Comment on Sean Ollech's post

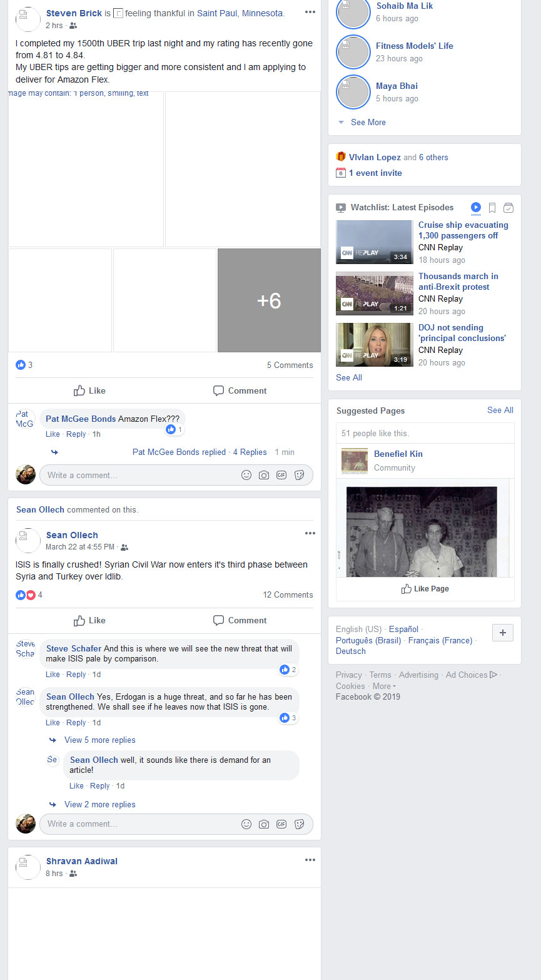pyautogui.click(x=240, y=620)
